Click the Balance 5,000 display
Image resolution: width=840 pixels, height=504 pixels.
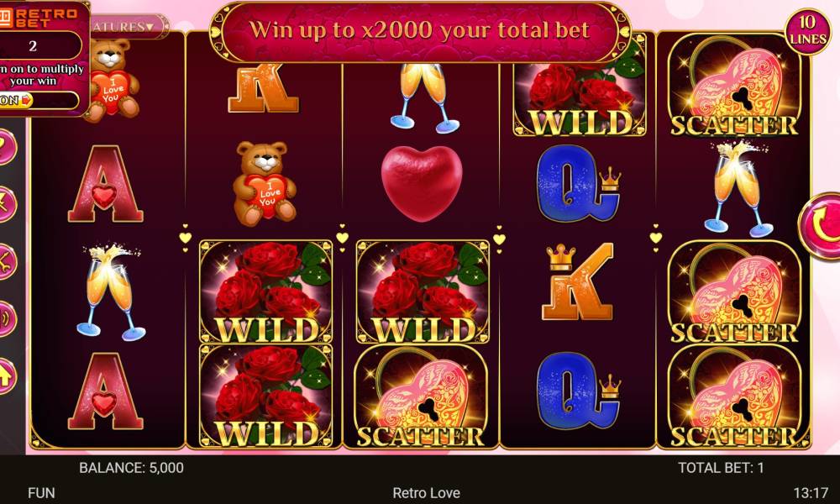(131, 468)
